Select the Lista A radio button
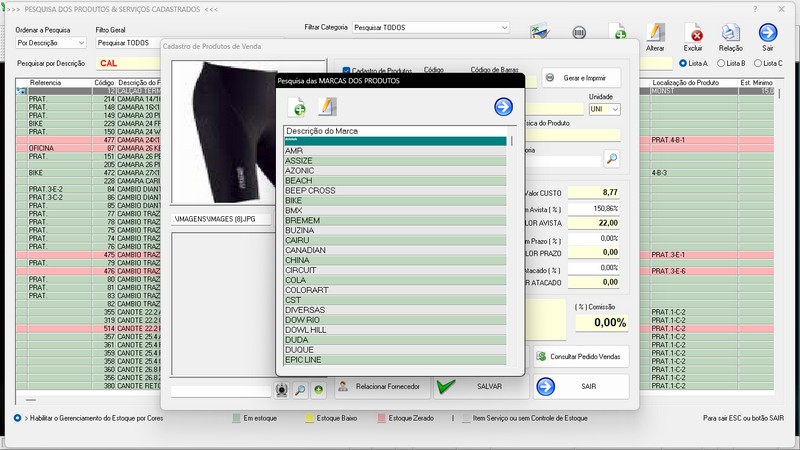This screenshot has height=450, width=800. (x=683, y=63)
